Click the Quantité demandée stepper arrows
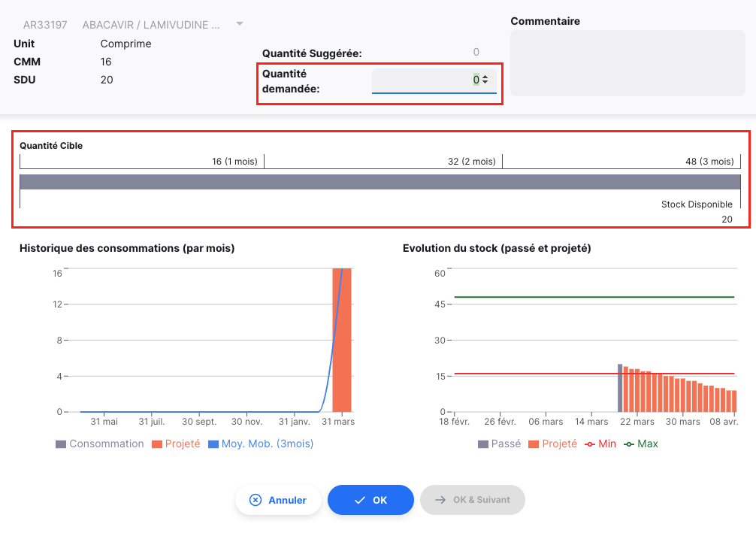The width and height of the screenshot is (756, 539). (485, 80)
